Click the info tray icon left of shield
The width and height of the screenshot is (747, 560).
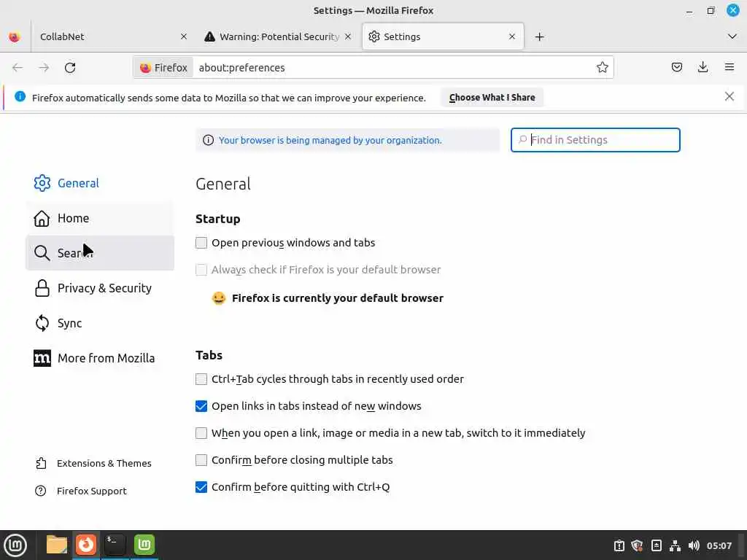pyautogui.click(x=619, y=545)
